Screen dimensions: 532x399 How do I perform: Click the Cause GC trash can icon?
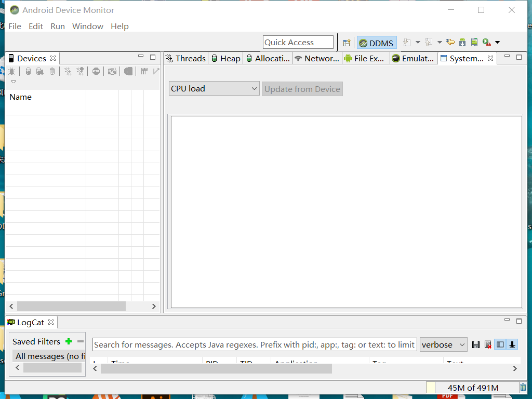[52, 71]
